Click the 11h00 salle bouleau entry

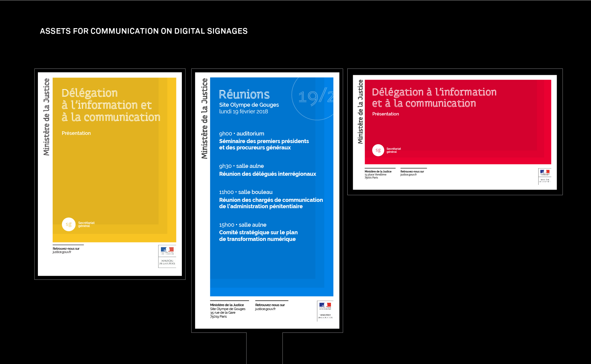pyautogui.click(x=246, y=192)
